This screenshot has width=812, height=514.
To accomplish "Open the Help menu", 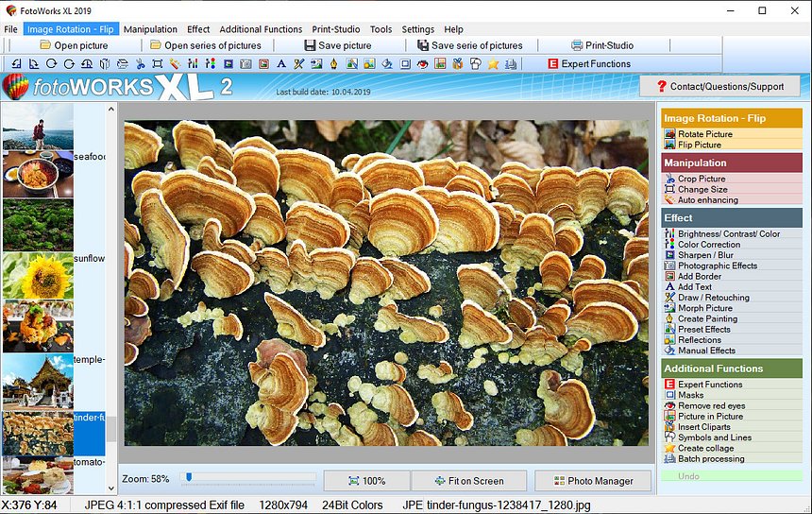I will point(453,29).
